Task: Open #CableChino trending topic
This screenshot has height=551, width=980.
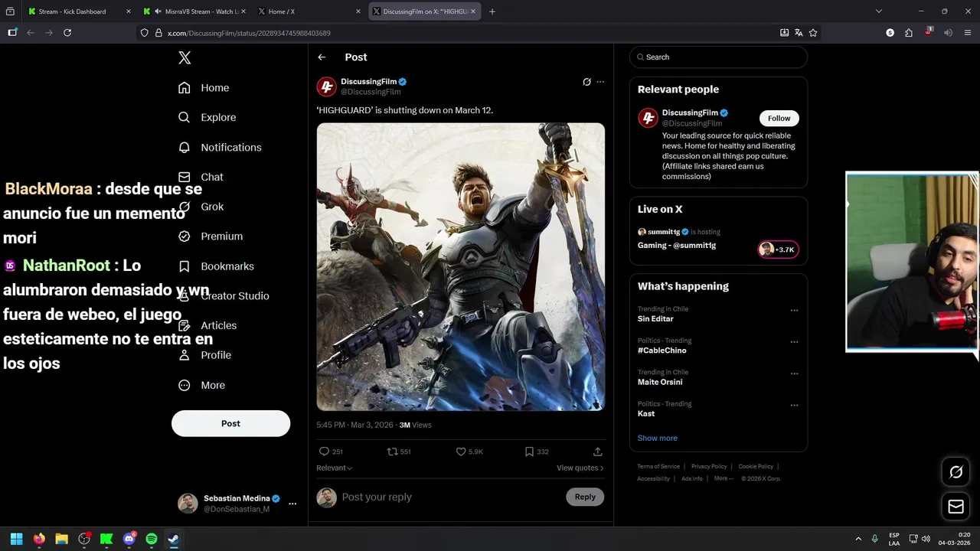Action: [x=662, y=350]
